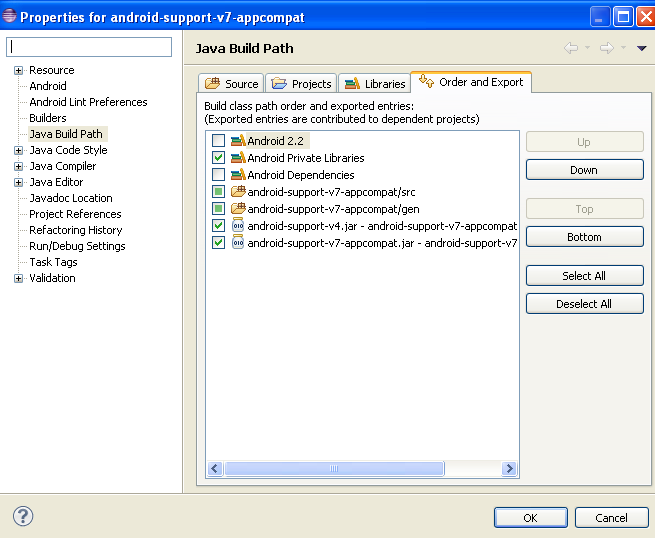Click the android-support-v4.jar file icon
The image size is (655, 538).
pyautogui.click(x=238, y=226)
